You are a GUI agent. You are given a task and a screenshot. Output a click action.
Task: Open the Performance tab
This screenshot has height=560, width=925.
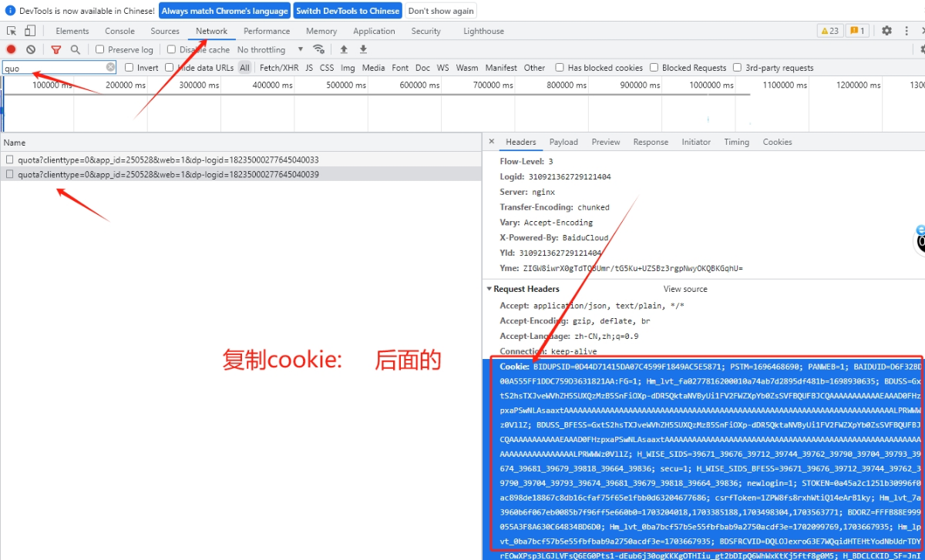point(267,31)
